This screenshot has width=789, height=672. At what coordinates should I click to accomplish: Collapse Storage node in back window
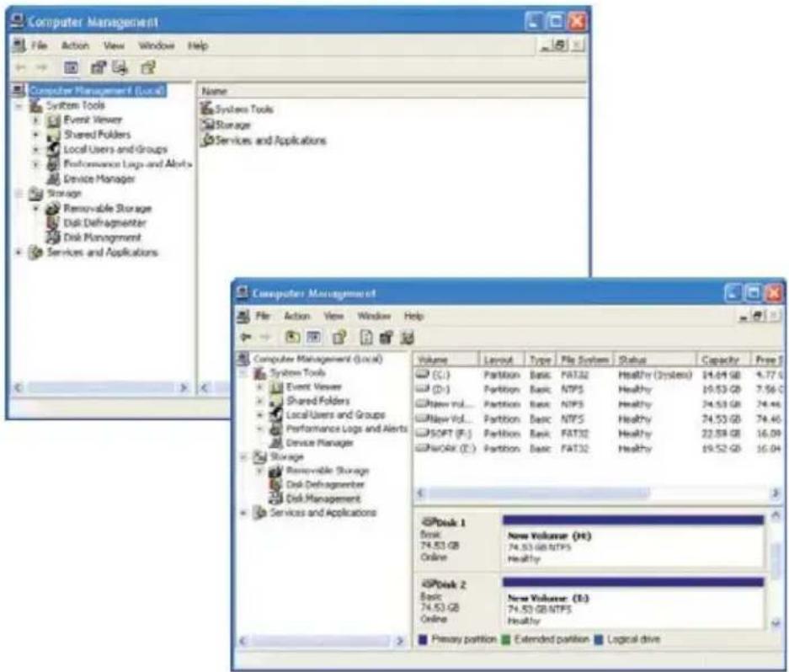click(x=19, y=194)
